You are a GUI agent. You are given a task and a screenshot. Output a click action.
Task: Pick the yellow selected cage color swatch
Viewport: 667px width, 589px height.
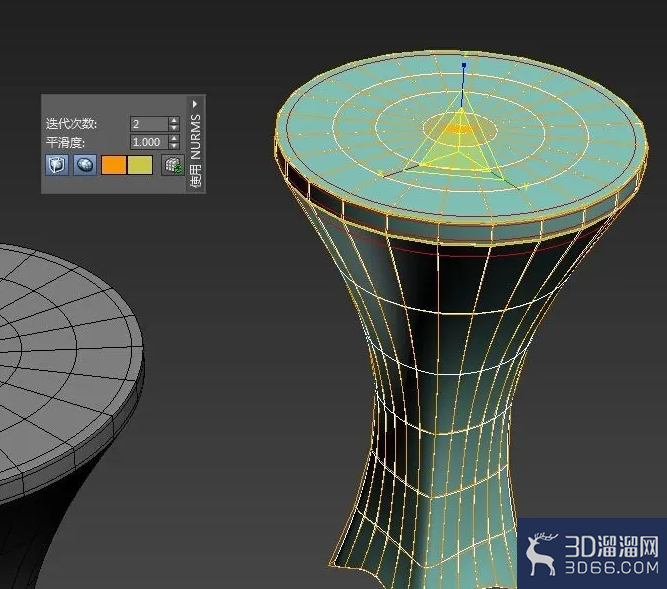[140, 165]
